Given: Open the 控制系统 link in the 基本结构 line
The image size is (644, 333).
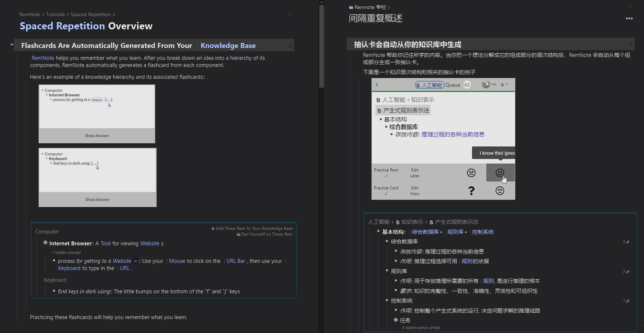Looking at the screenshot, I should click(483, 232).
